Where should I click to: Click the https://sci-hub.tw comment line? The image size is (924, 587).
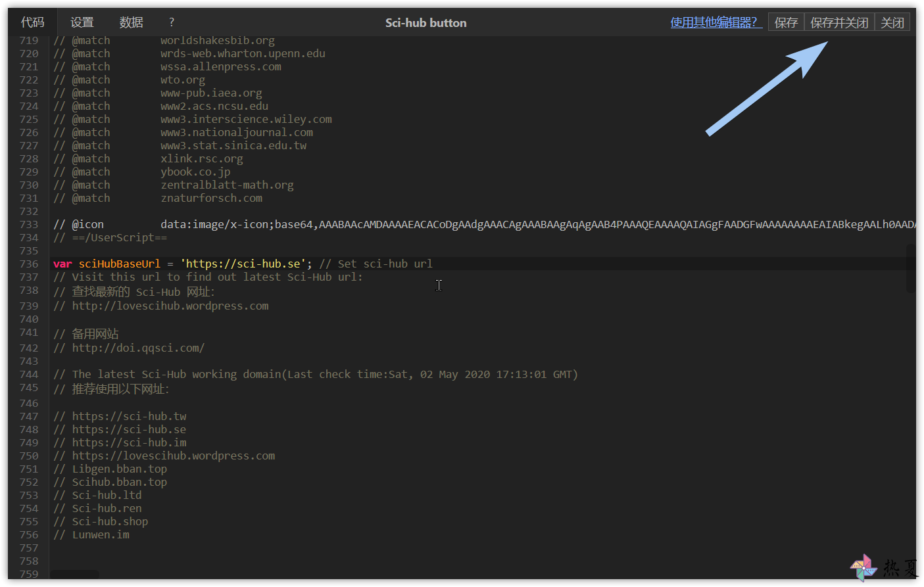pyautogui.click(x=120, y=416)
